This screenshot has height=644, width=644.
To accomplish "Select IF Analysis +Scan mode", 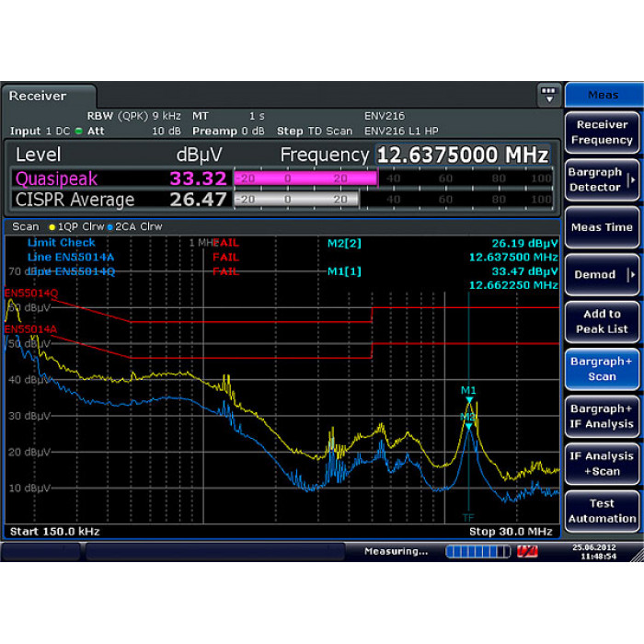I will point(602,464).
